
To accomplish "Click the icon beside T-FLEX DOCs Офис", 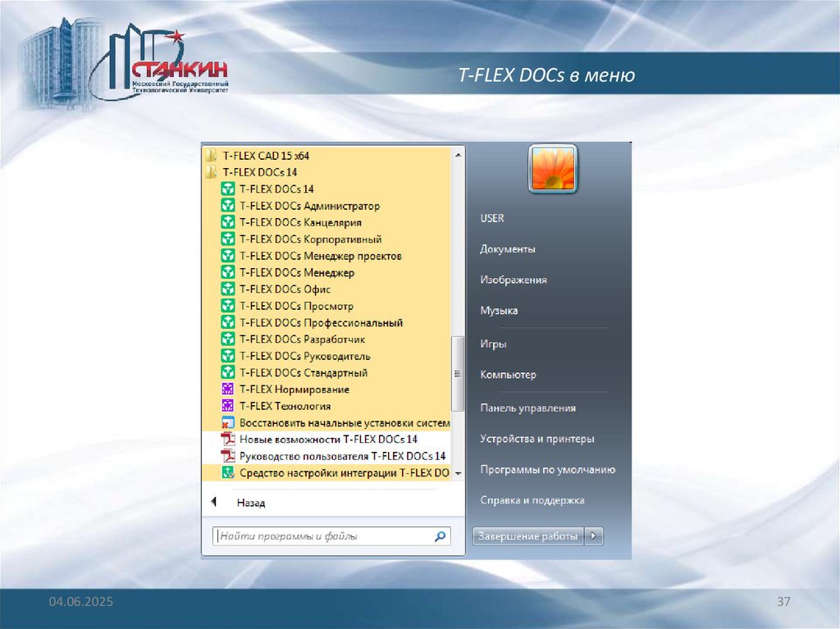I will point(228,289).
